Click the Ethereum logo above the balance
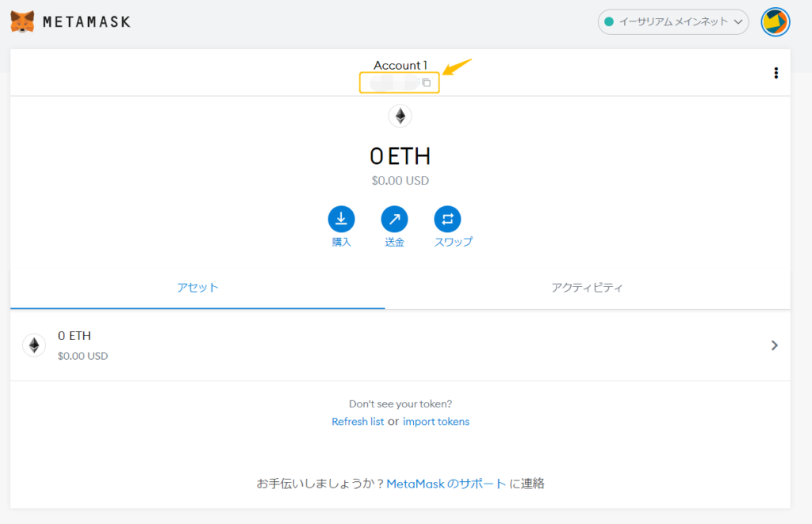812x524 pixels. (x=400, y=116)
